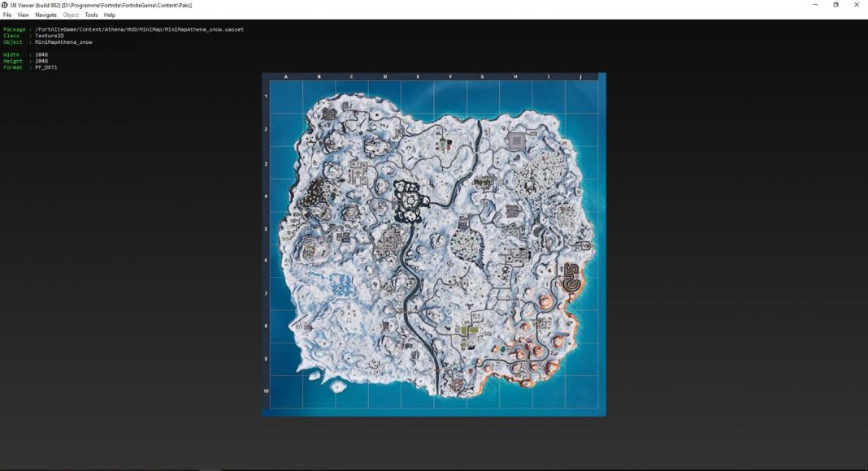
Task: Click the green Class label
Action: [11, 36]
